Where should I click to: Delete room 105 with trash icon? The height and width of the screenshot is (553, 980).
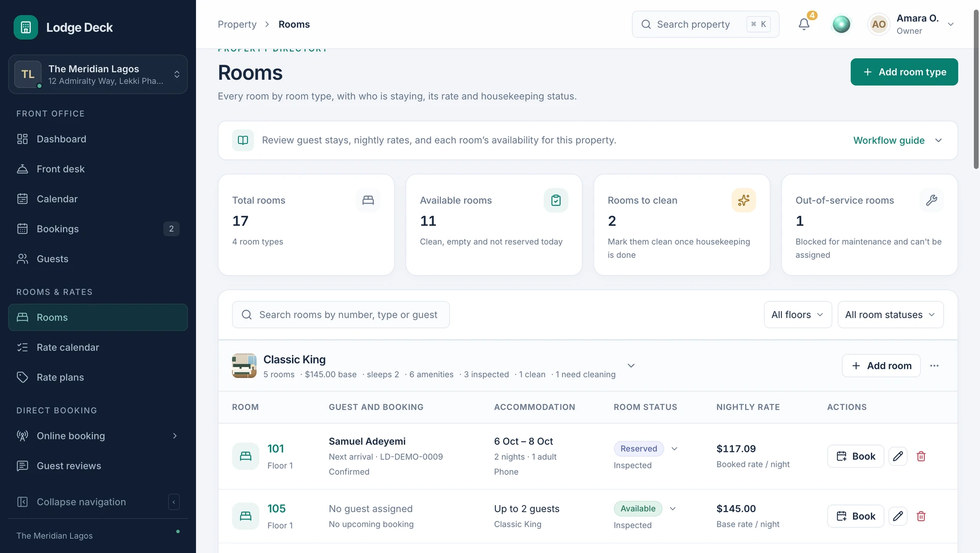pos(921,516)
